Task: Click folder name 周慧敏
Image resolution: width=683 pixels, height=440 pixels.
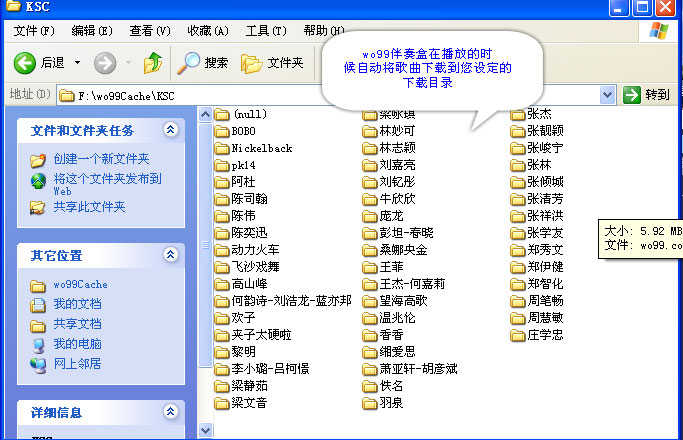Action: [x=546, y=318]
